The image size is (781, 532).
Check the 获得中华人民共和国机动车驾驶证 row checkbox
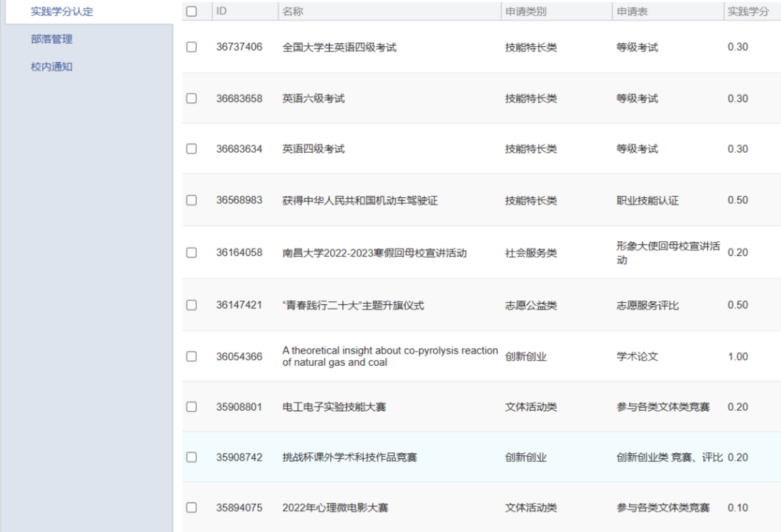[191, 200]
